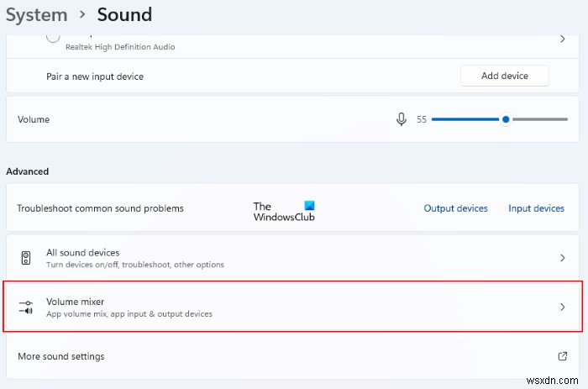Screen dimensions: 588x389
Task: Open All sound devices chevron
Action: tap(562, 258)
